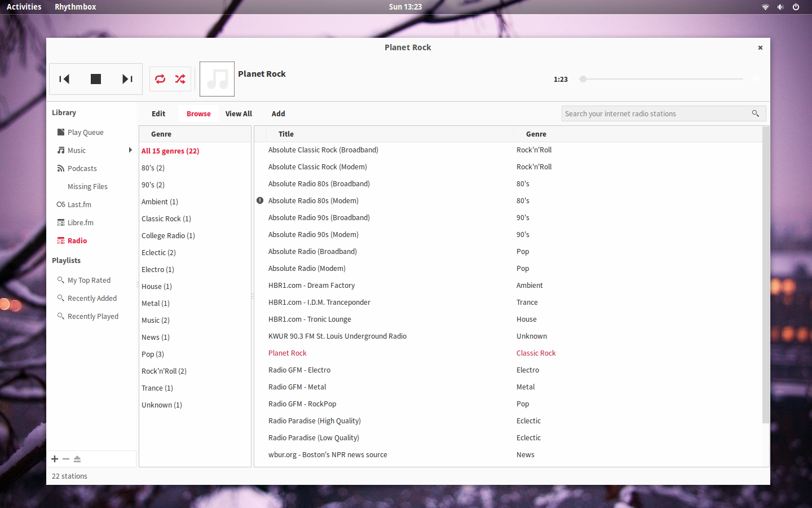This screenshot has height=508, width=812.
Task: Select the Radio source
Action: pos(77,240)
